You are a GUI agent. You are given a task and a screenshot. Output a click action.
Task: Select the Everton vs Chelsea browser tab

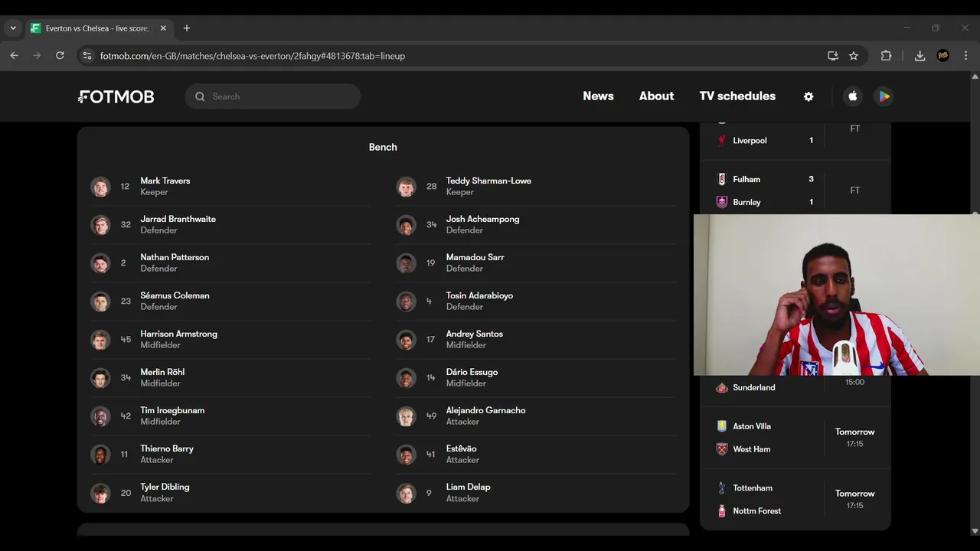[x=98, y=28]
